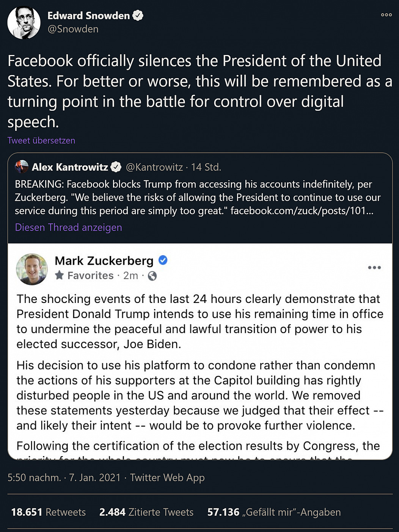This screenshot has width=399, height=532.
Task: View the list of 18.651 Retweets
Action: tap(48, 512)
